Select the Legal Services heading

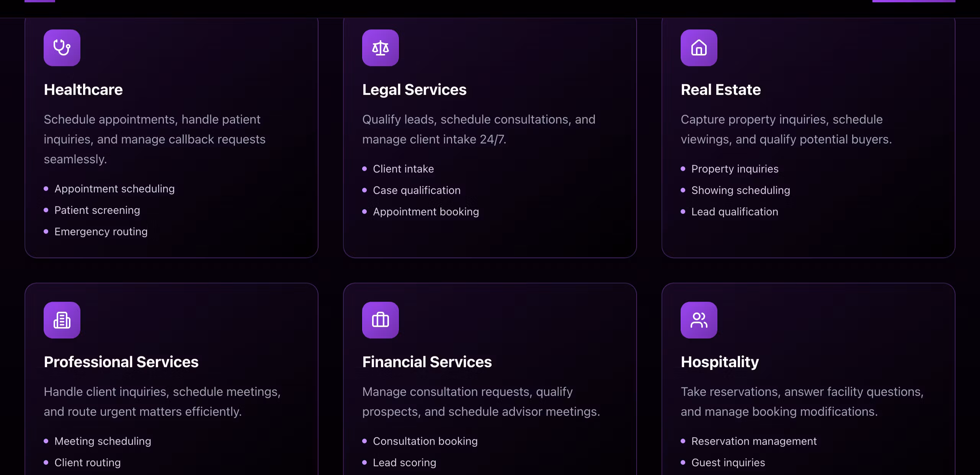(x=415, y=90)
